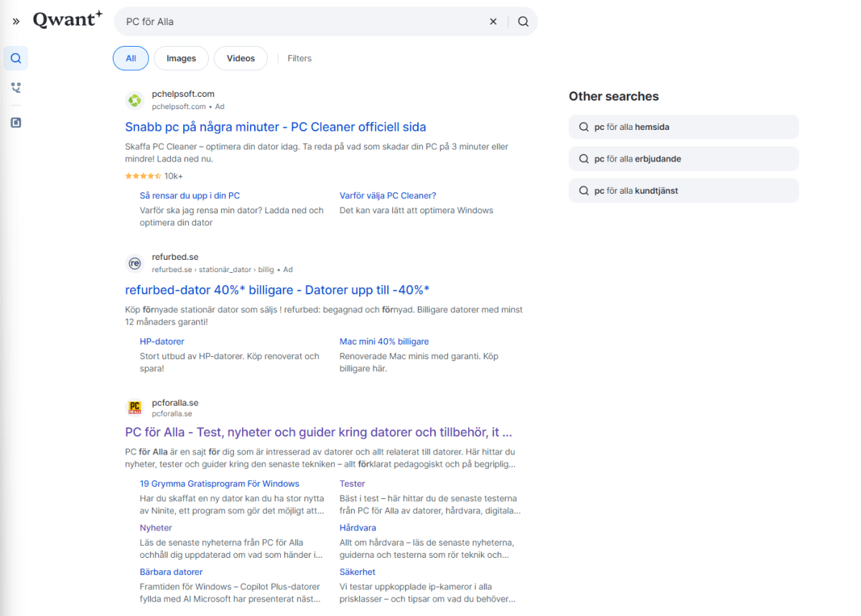Switch to the Videos tab
This screenshot has height=616, width=861.
pos(241,58)
